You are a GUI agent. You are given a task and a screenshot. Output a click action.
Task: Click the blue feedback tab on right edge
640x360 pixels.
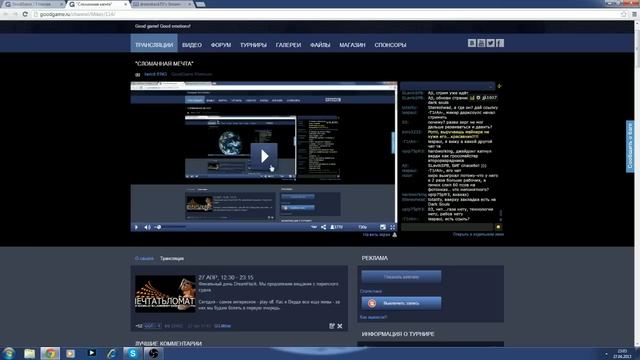[x=630, y=146]
